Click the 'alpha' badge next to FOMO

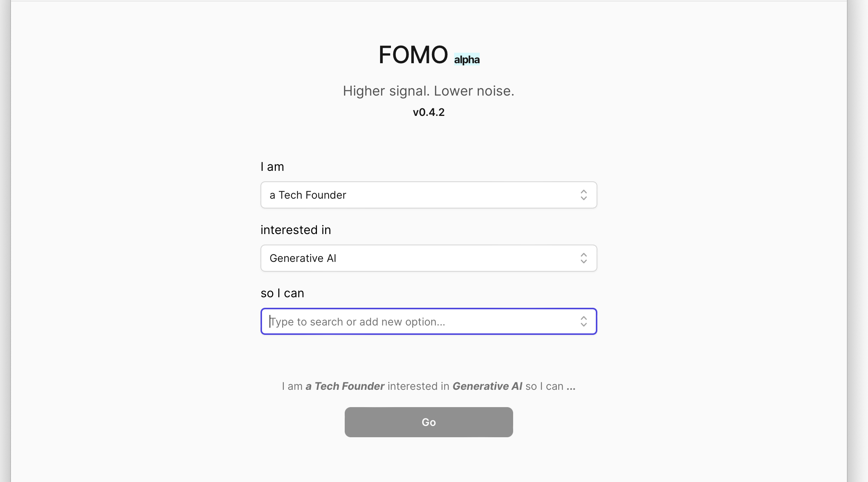click(x=467, y=59)
